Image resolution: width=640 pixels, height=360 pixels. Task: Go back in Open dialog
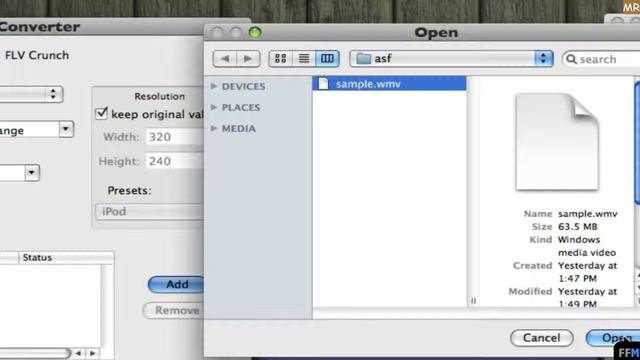coord(225,59)
